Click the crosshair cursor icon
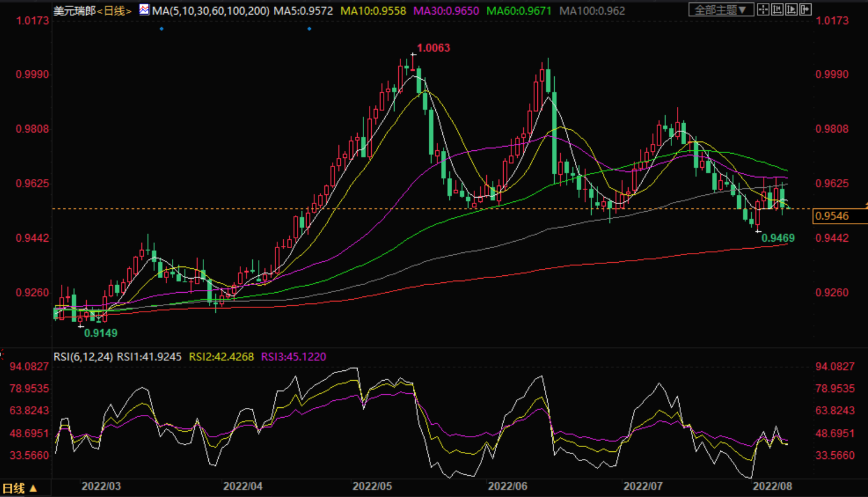Viewport: 868px width, 497px height. pos(763,9)
